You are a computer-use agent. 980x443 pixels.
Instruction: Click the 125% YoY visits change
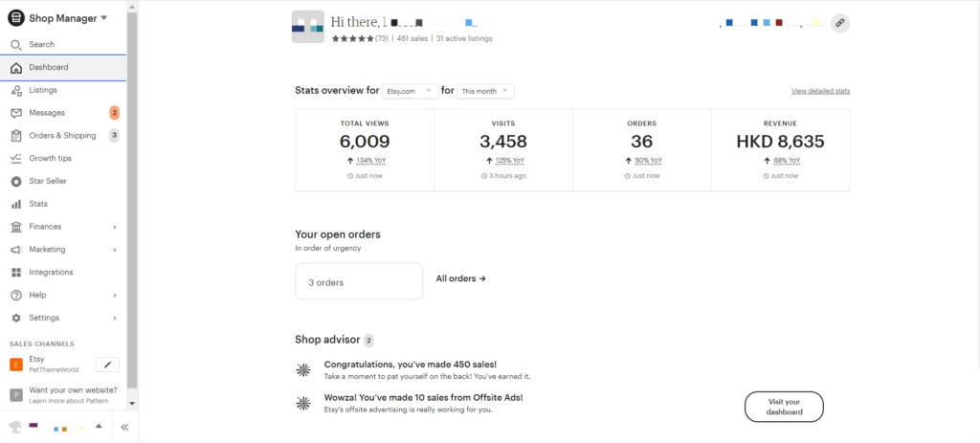[510, 161]
